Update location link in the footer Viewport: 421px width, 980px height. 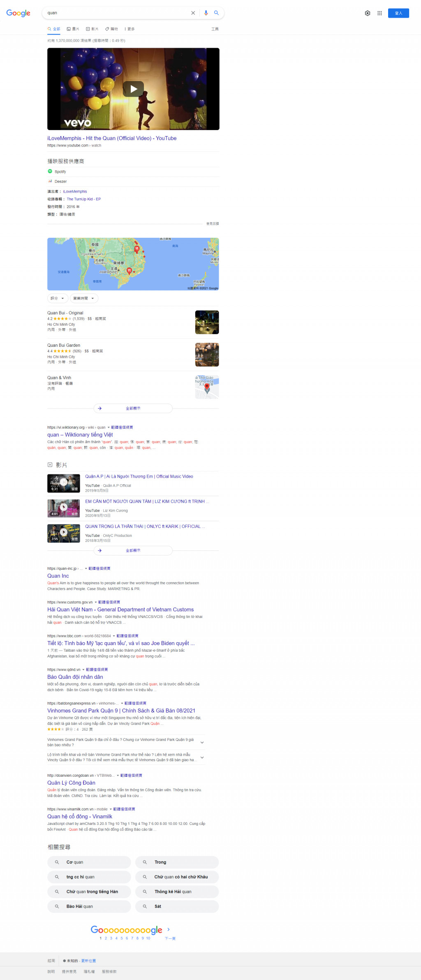pyautogui.click(x=88, y=961)
